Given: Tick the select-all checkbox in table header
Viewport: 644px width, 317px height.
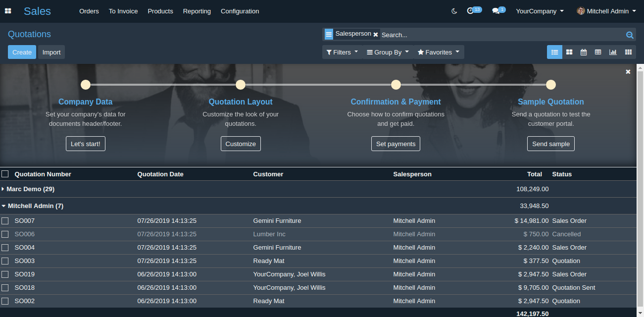Looking at the screenshot, I should pyautogui.click(x=5, y=174).
